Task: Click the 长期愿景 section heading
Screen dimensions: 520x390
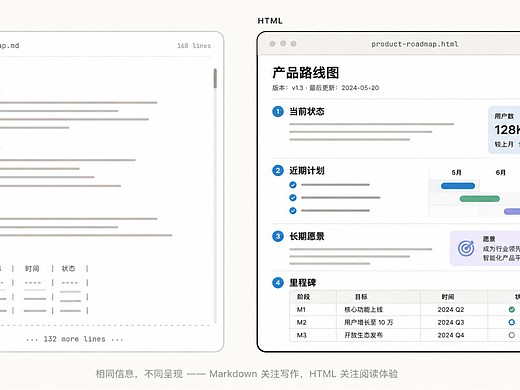Action: (307, 236)
